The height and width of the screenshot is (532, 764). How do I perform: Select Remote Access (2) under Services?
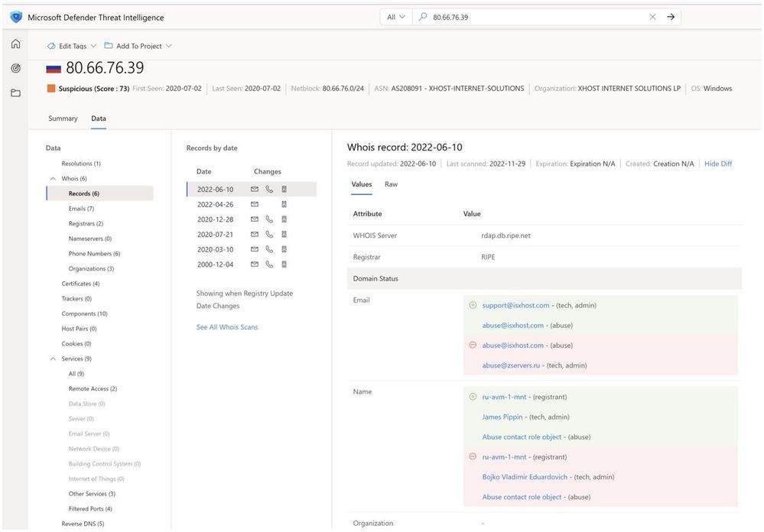point(93,389)
